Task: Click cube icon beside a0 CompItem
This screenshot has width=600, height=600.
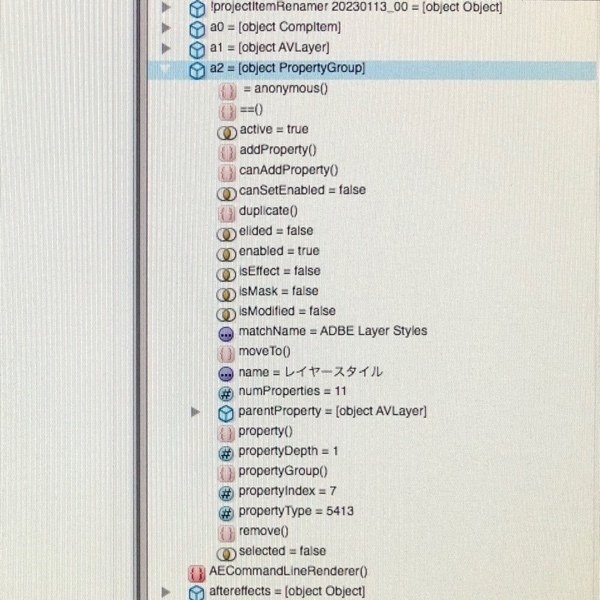Action: 197,29
